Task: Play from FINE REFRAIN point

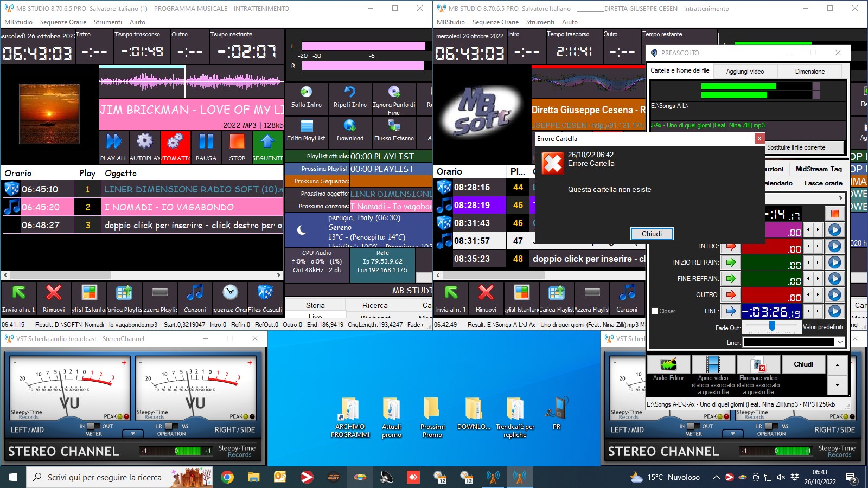Action: (x=834, y=279)
